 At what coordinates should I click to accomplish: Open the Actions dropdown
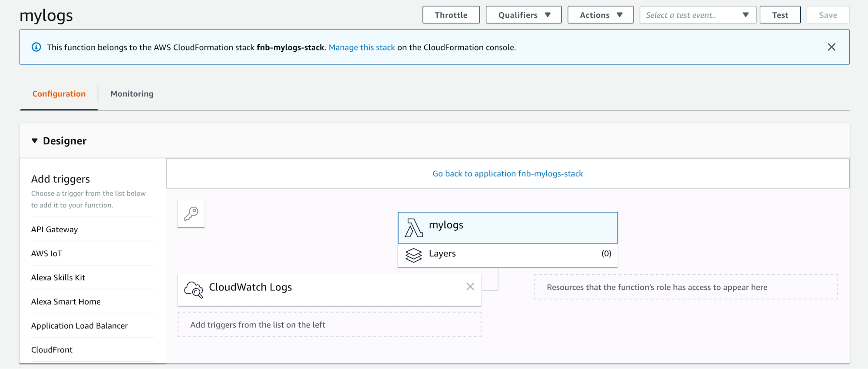point(601,15)
